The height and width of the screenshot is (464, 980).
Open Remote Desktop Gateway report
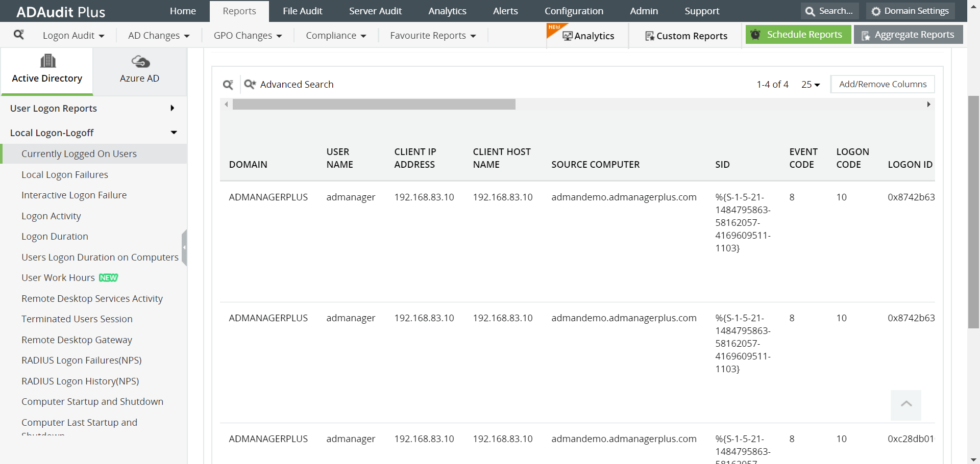coord(77,340)
